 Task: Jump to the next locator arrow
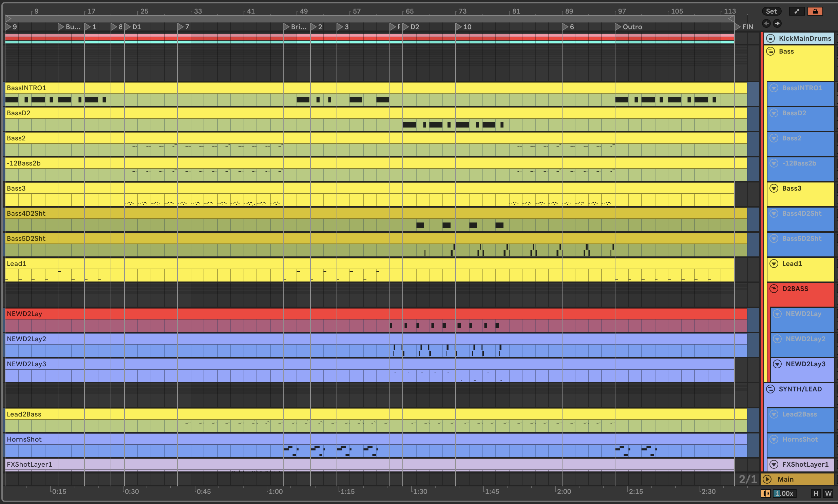777,23
